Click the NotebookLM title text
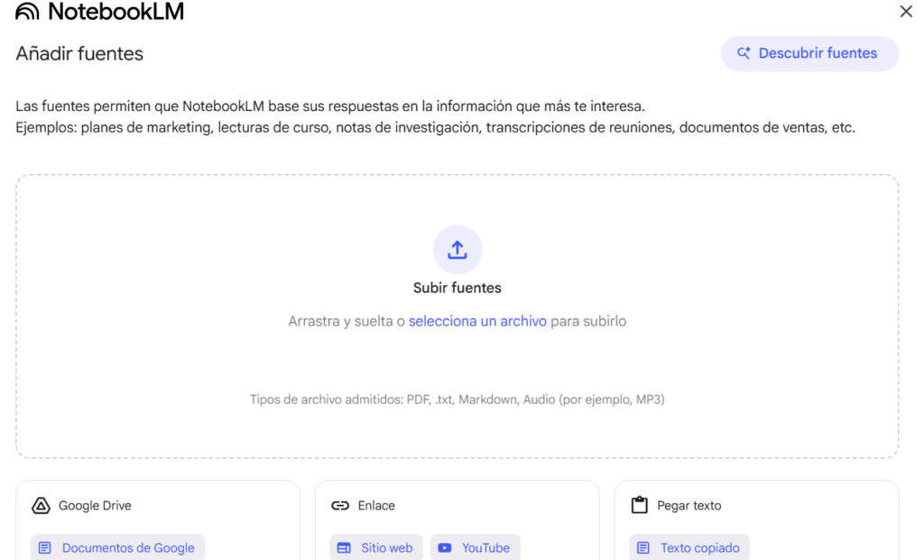This screenshot has height=560, width=924. [x=116, y=11]
